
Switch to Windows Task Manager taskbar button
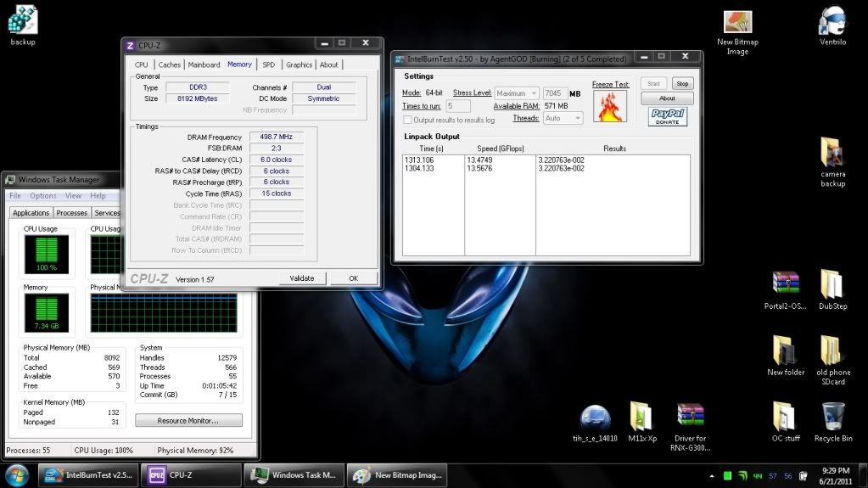(x=294, y=475)
